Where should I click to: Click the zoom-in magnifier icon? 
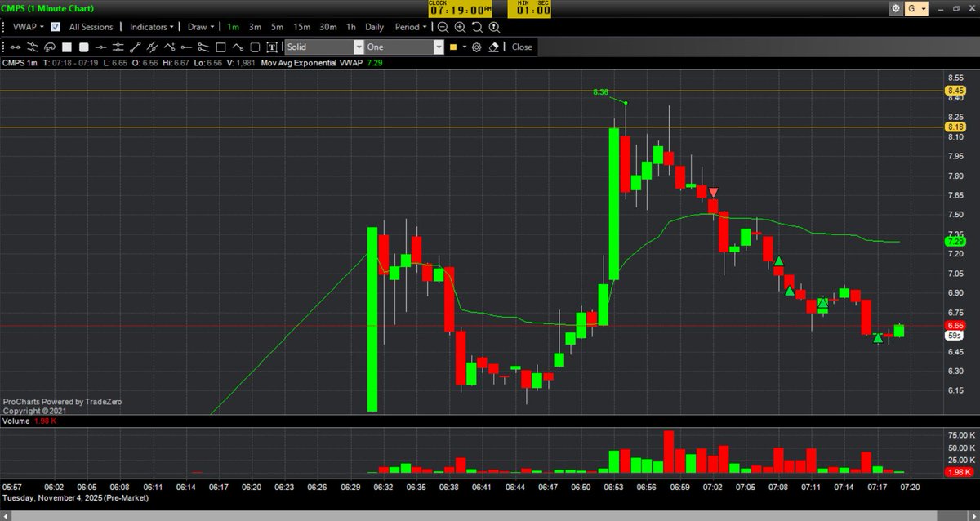tap(460, 27)
